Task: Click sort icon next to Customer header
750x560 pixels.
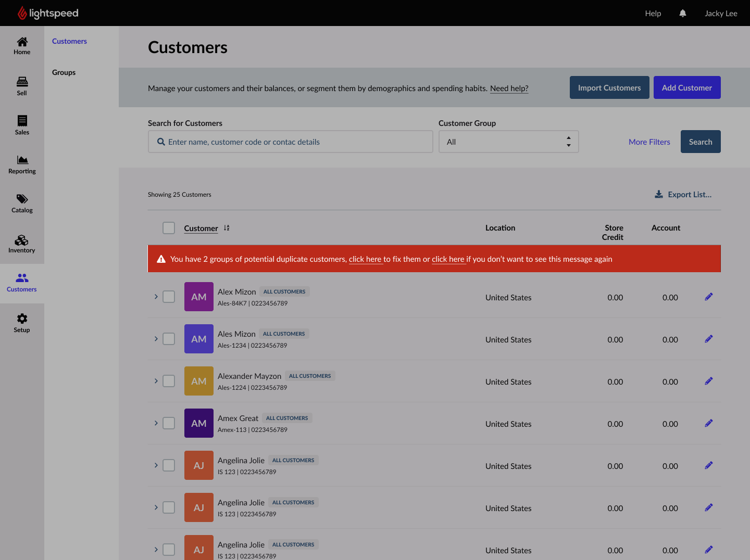Action: 227,228
